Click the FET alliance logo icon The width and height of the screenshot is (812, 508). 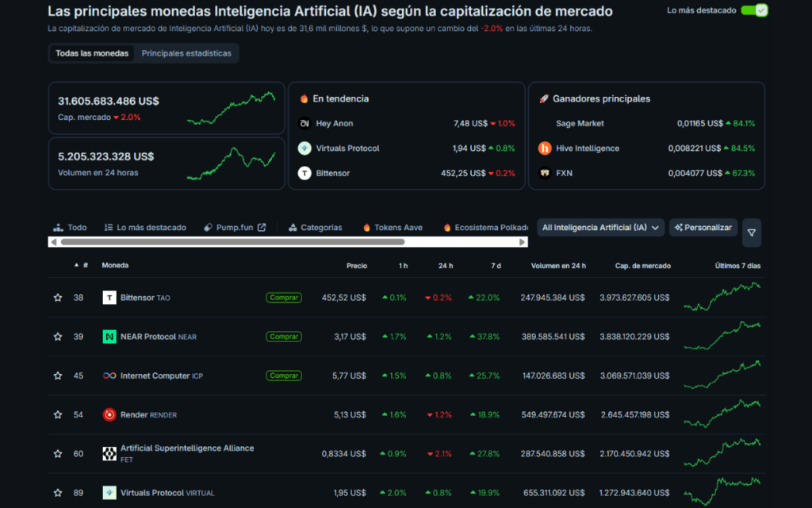(109, 453)
